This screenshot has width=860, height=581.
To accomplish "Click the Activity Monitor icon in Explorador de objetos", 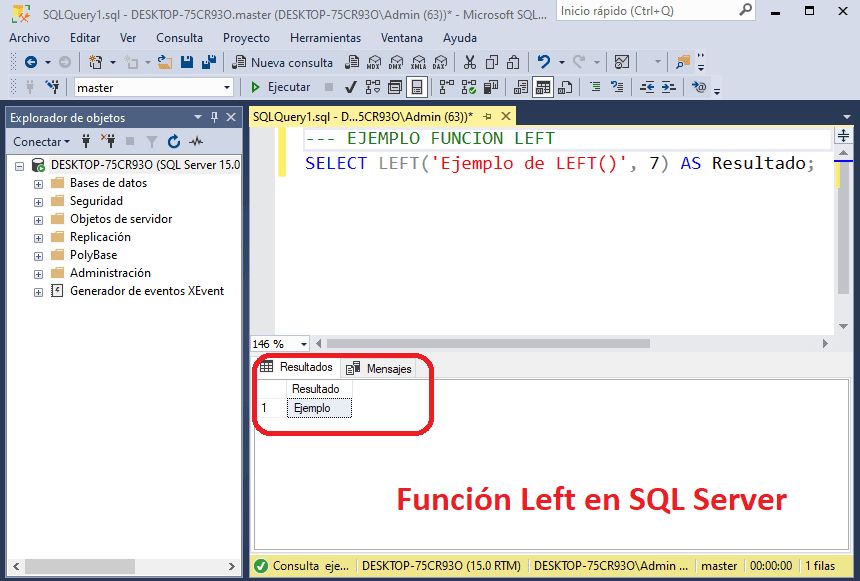I will tap(196, 142).
